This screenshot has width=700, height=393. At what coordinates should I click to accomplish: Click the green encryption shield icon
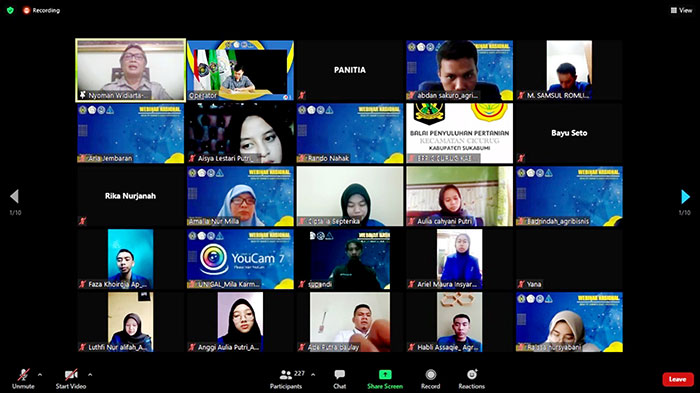10,10
